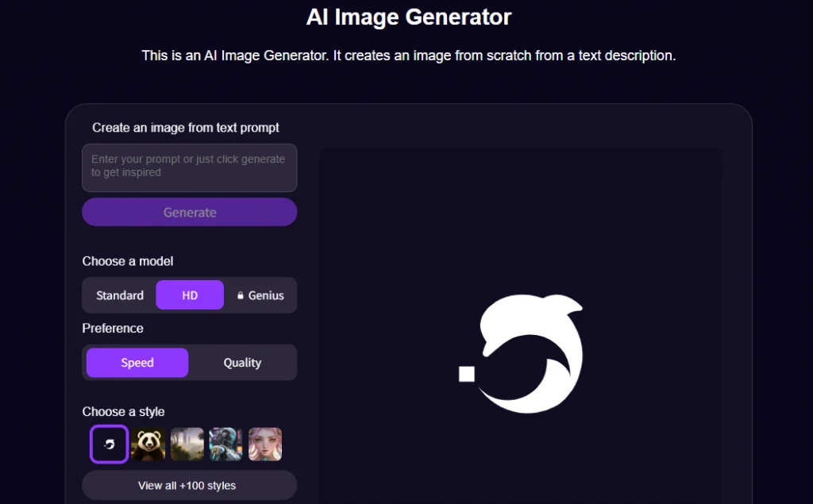Select the cyberpunk robot style thumbnail
The height and width of the screenshot is (504, 813).
226,444
